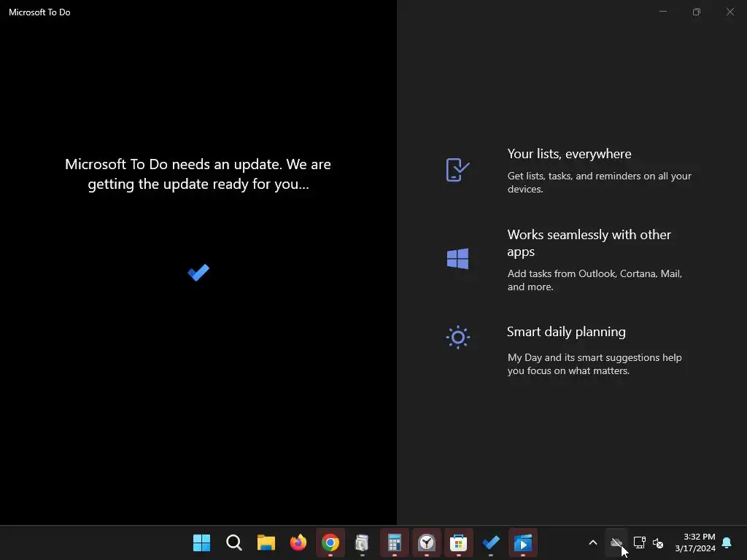Screen dimensions: 747x560
Task: Launch Firefox from the taskbar
Action: click(298, 542)
